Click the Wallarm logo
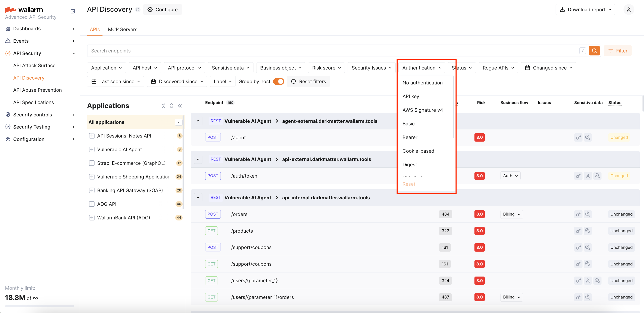Image resolution: width=644 pixels, height=313 pixels. [24, 10]
